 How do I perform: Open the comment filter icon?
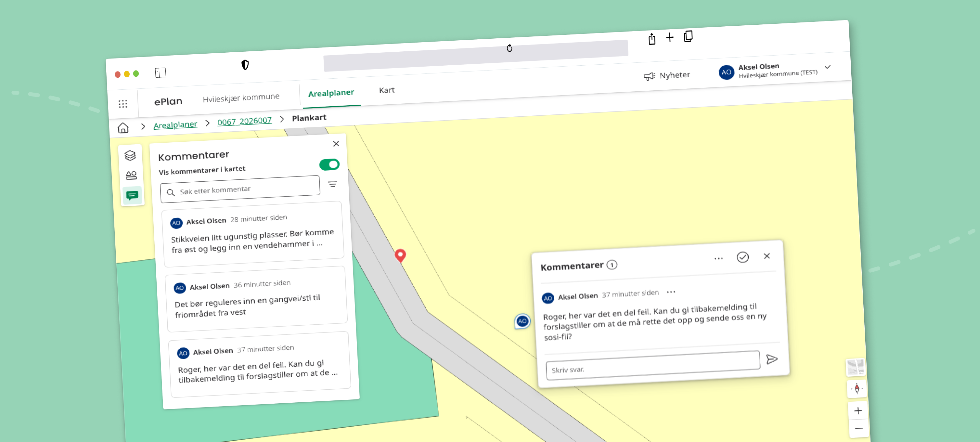[x=332, y=185]
